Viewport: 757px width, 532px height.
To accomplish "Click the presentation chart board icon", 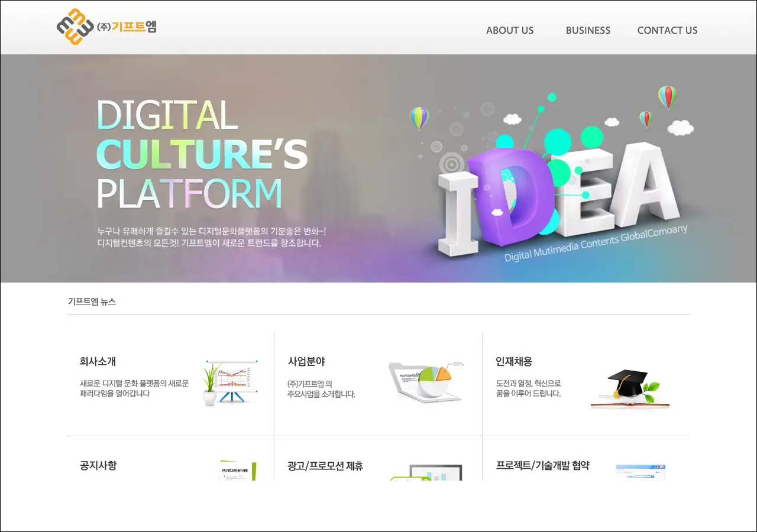I will click(x=231, y=381).
